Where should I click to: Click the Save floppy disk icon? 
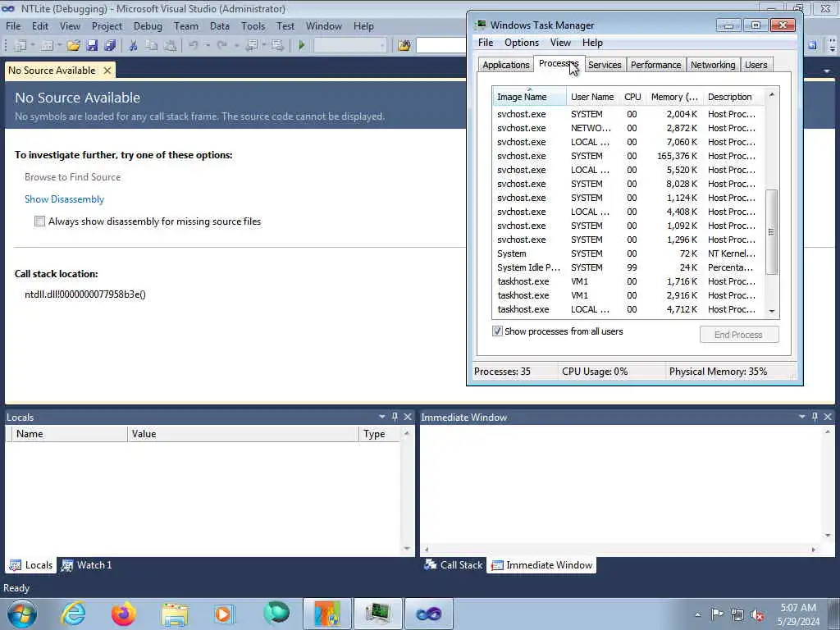click(92, 46)
